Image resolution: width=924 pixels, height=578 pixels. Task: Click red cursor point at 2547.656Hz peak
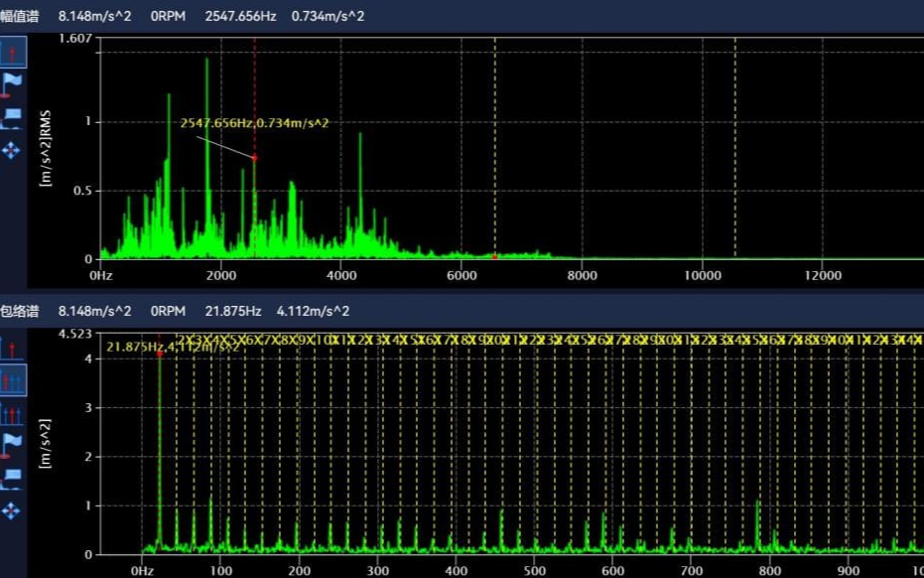(x=254, y=158)
